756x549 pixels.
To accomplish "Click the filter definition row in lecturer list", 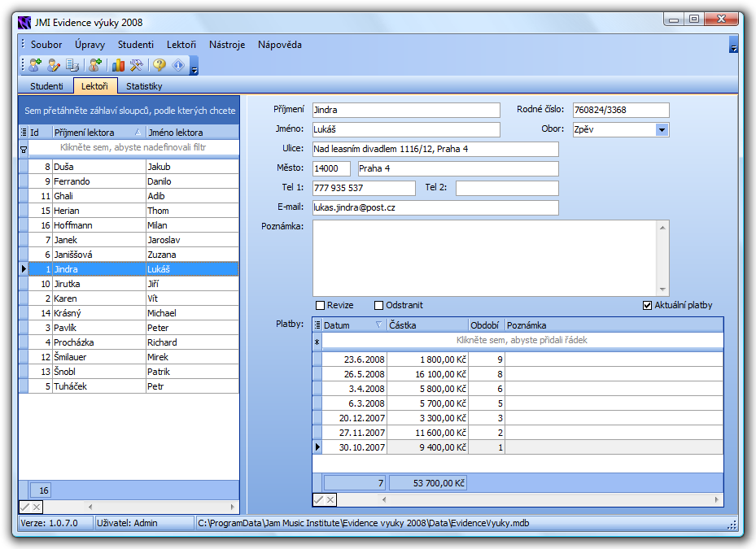I will [133, 148].
